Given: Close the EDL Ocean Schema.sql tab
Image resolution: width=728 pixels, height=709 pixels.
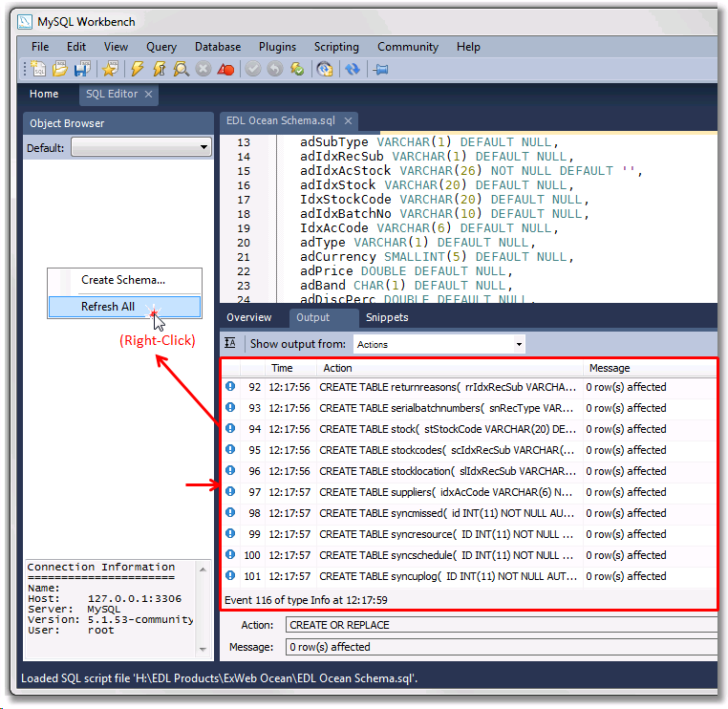Looking at the screenshot, I should click(x=348, y=120).
